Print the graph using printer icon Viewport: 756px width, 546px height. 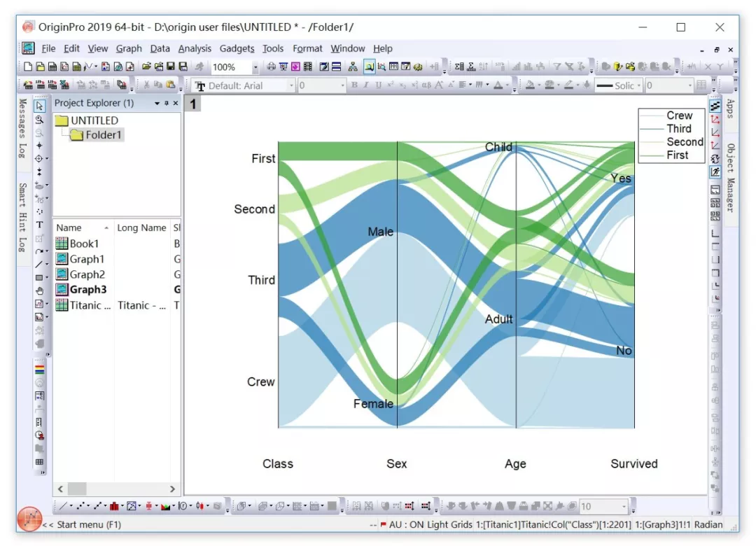point(272,66)
